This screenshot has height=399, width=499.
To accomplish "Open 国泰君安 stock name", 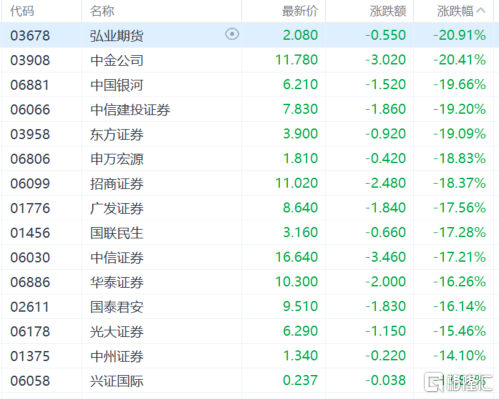I will coord(117,307).
